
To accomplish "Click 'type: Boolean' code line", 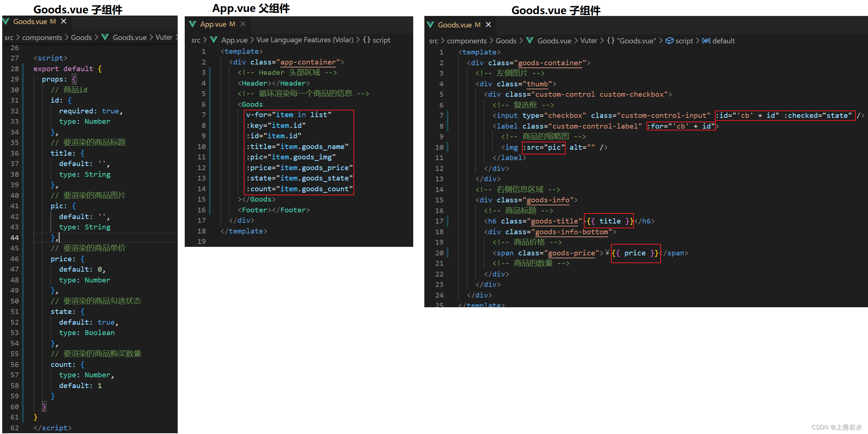I will point(87,332).
